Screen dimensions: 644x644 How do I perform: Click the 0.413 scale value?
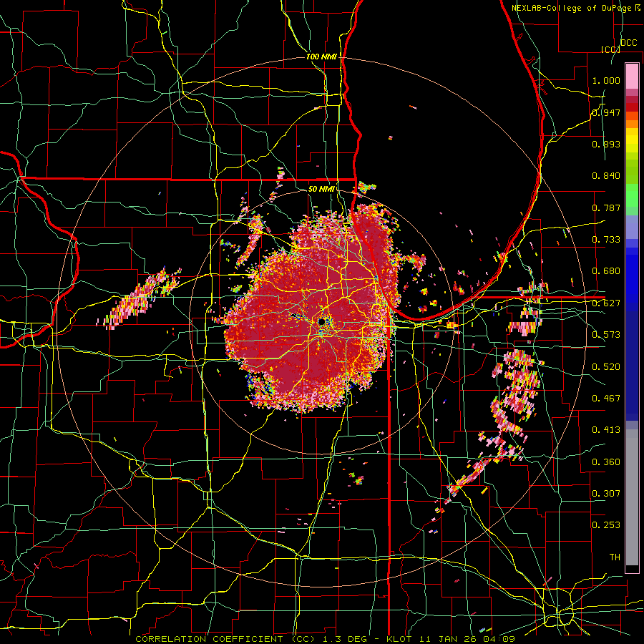point(606,430)
